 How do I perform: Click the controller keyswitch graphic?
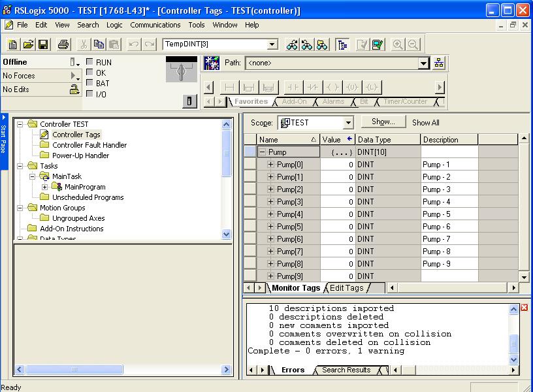click(182, 70)
